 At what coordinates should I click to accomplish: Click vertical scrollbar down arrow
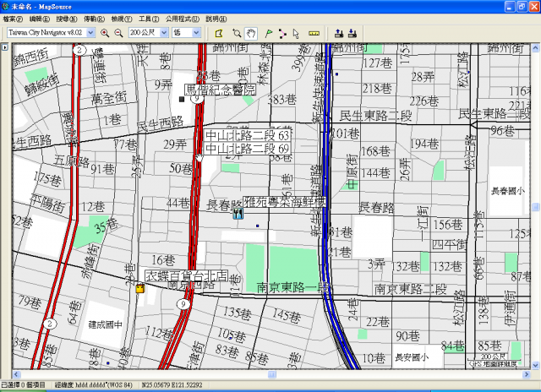[535, 365]
